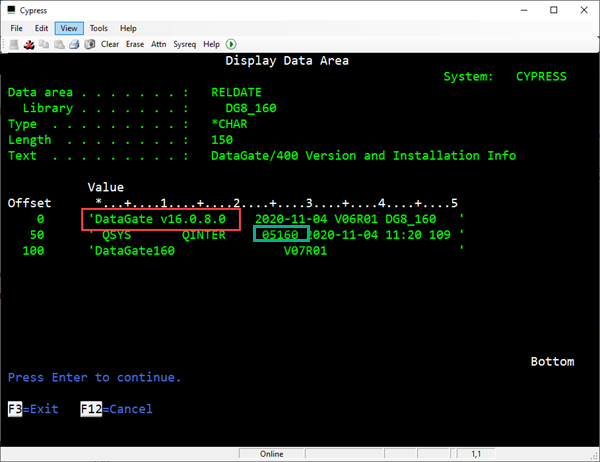Close the Cypress window
The width and height of the screenshot is (600, 462).
pos(584,10)
